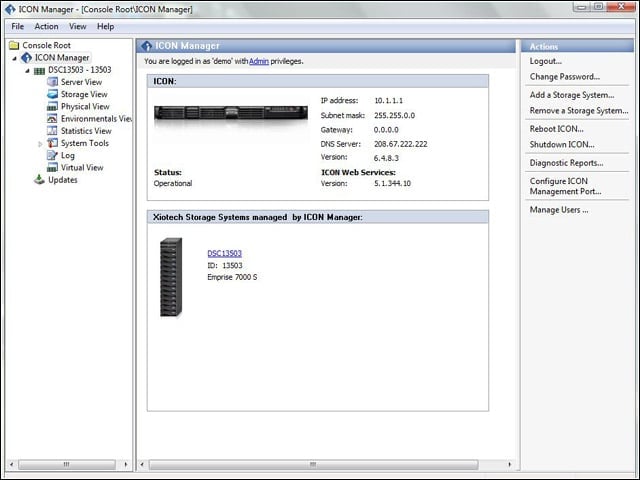Viewport: 640px width, 480px height.
Task: Click the Updates download icon
Action: [x=39, y=179]
